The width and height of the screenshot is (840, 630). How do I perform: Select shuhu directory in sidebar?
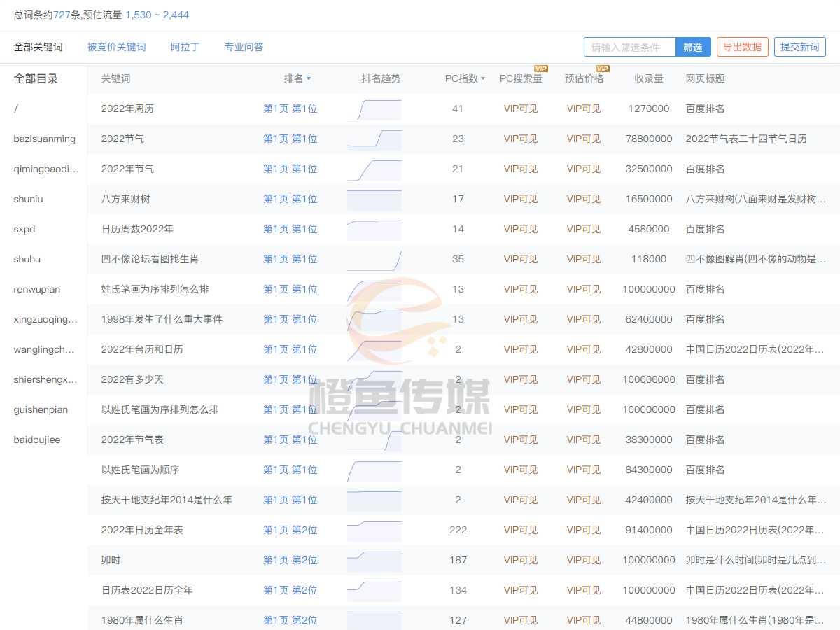point(27,260)
